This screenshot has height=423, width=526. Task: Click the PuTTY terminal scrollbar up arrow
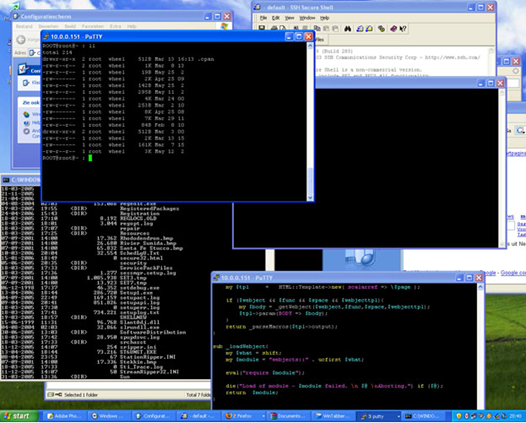[310, 46]
